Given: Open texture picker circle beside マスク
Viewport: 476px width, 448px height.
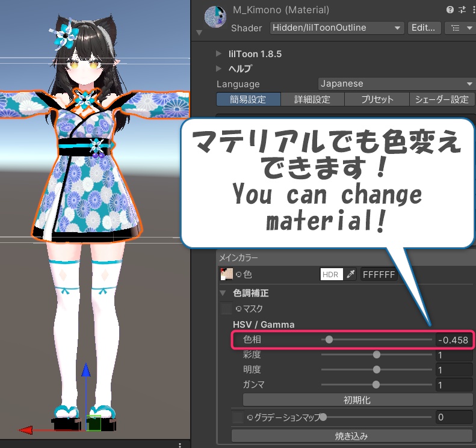Looking at the screenshot, I should tap(239, 308).
